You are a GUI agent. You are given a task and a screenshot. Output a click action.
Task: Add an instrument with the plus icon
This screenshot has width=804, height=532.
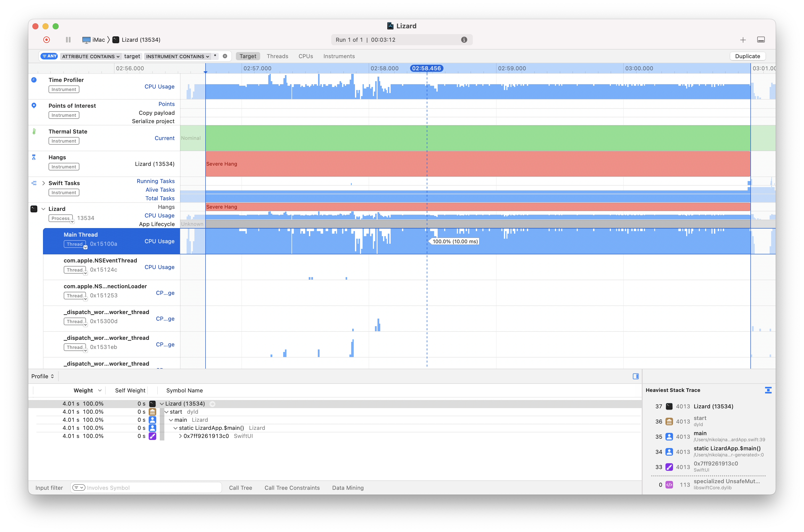tap(743, 40)
